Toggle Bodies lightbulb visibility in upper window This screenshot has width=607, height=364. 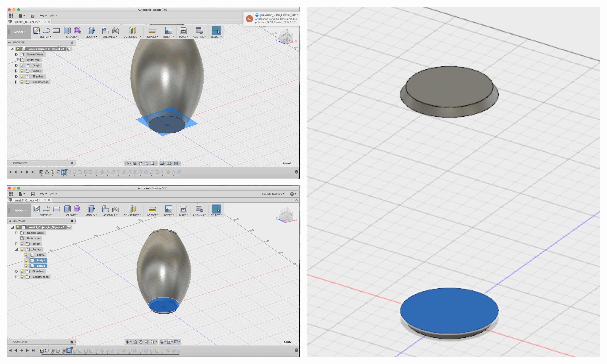click(x=22, y=71)
